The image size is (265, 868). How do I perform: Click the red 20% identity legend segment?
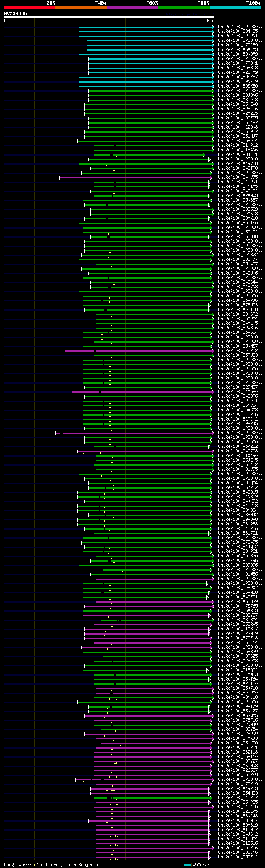click(x=29, y=7)
